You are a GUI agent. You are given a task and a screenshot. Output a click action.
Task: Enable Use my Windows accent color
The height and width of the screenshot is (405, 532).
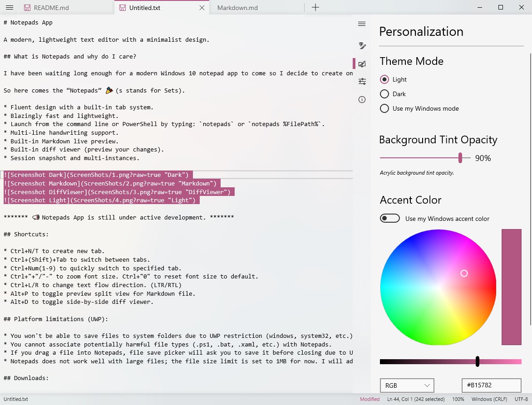(389, 218)
